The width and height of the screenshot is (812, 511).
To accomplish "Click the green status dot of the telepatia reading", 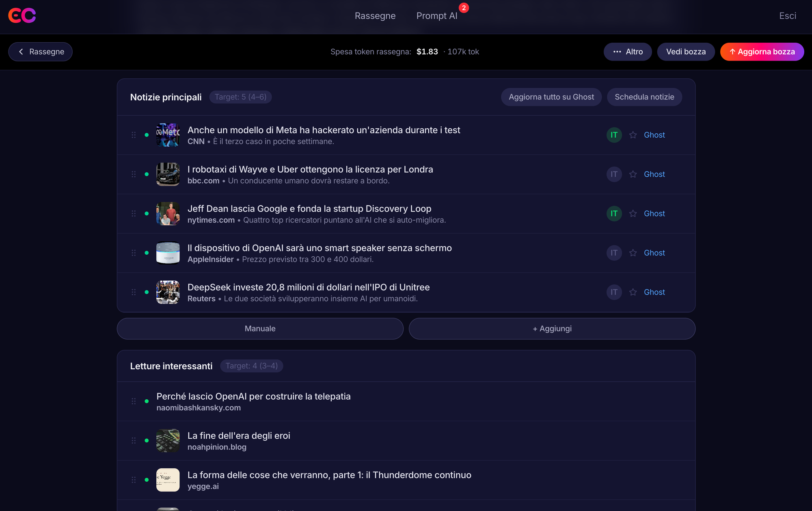I will coord(147,401).
